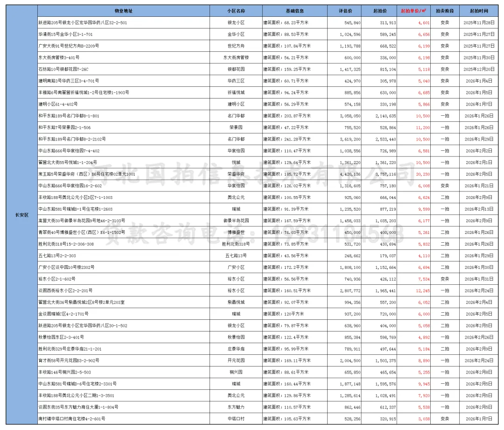Select address 东大街房管楼3-401号
This screenshot has height=430, width=504.
click(x=59, y=57)
